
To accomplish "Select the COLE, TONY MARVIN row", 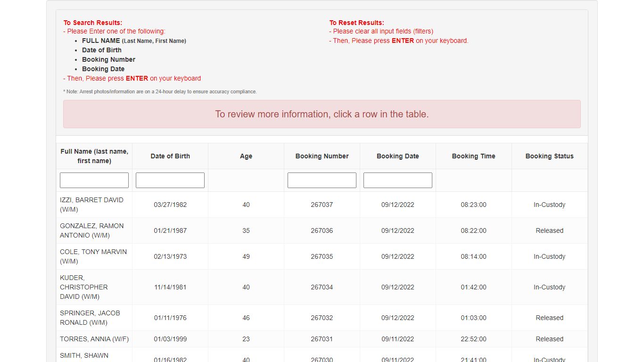I will (322, 256).
